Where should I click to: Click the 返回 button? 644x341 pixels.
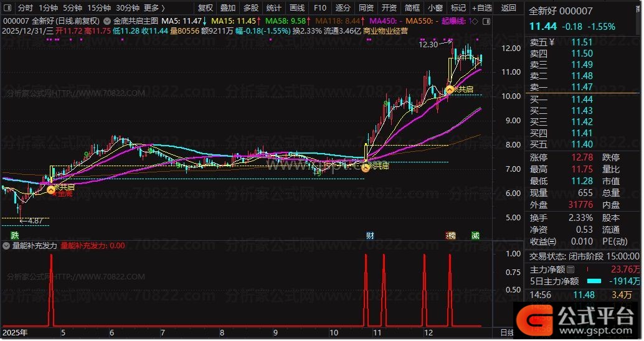pyautogui.click(x=509, y=8)
